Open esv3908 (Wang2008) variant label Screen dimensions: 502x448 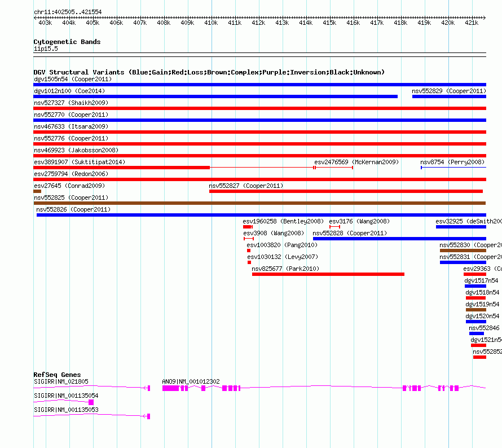274,233
